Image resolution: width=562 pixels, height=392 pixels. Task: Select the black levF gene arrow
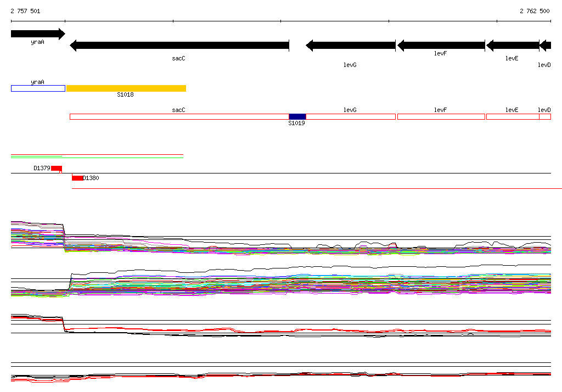441,46
